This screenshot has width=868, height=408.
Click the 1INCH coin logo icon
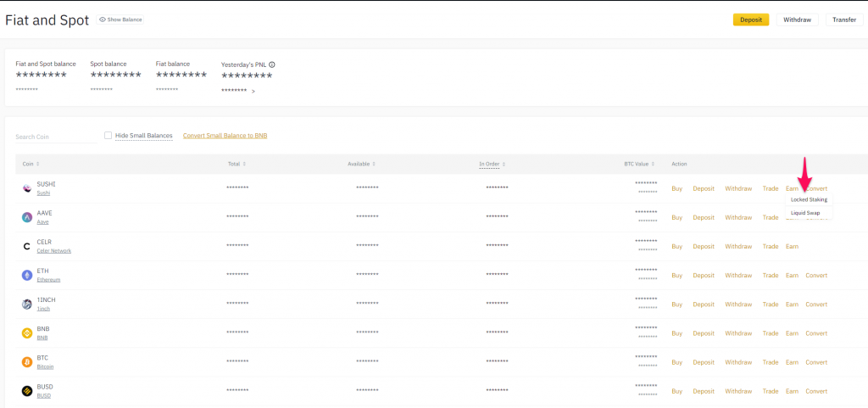[x=26, y=304]
